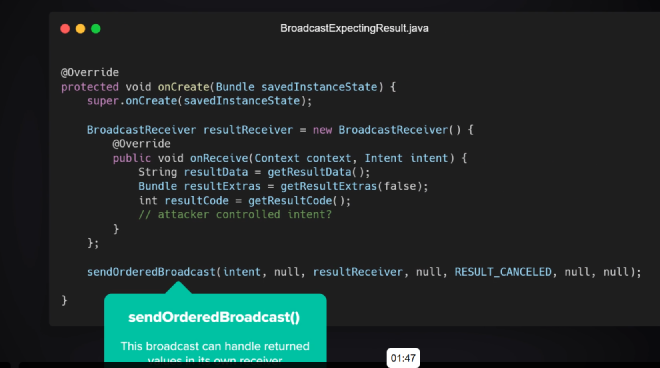
Task: Click the 'sendOrderedBroadcast' method call
Action: click(151, 272)
